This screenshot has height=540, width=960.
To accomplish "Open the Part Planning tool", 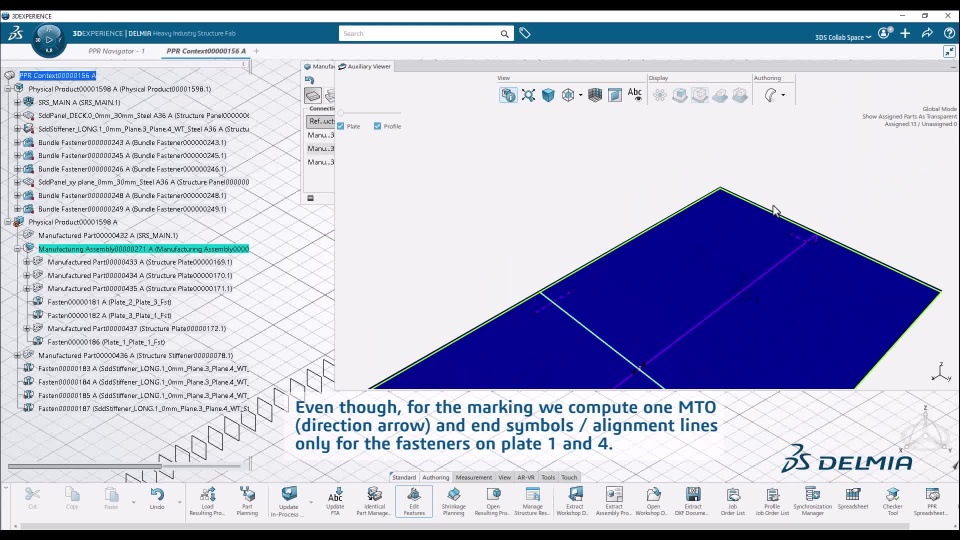I will tap(247, 501).
